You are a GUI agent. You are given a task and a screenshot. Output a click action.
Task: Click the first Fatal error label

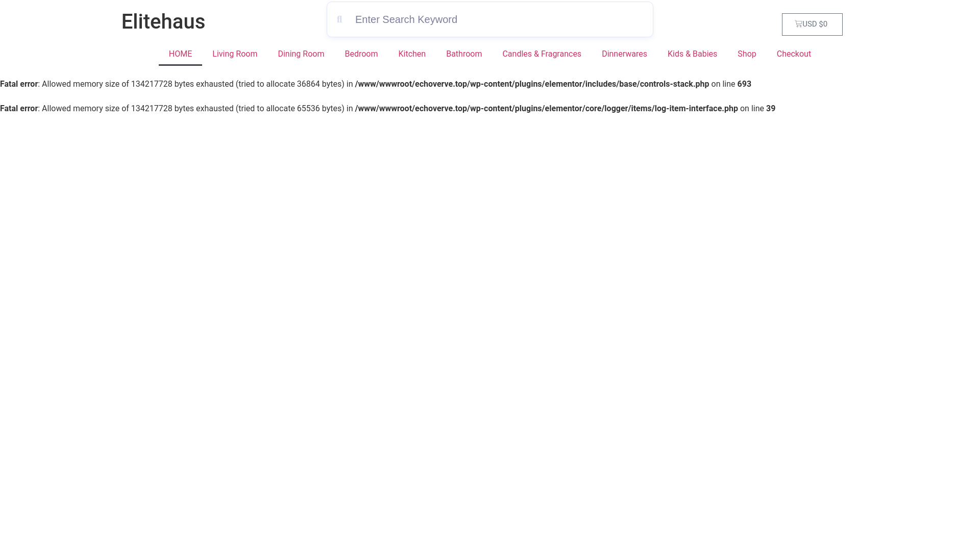coord(19,84)
